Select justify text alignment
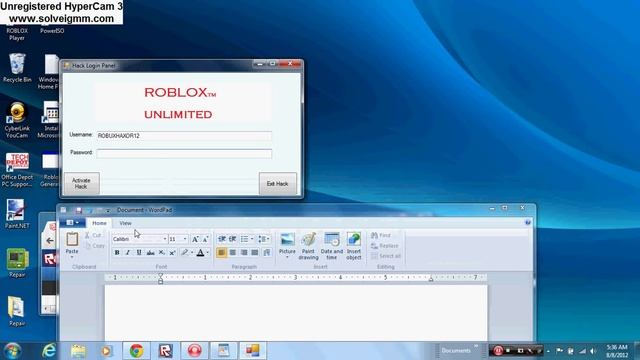640x360 pixels. (x=255, y=253)
